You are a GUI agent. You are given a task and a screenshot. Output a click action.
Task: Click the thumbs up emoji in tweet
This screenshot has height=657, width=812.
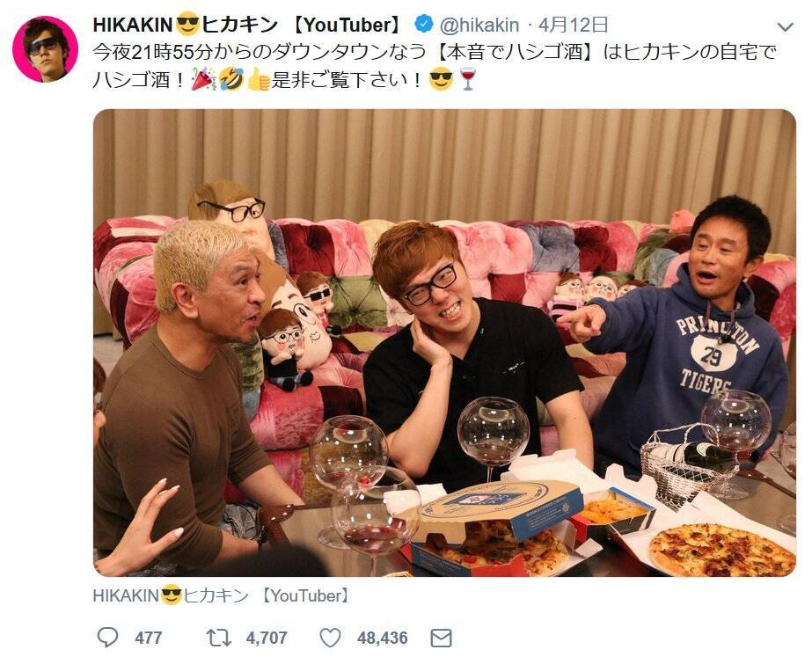coord(259,80)
